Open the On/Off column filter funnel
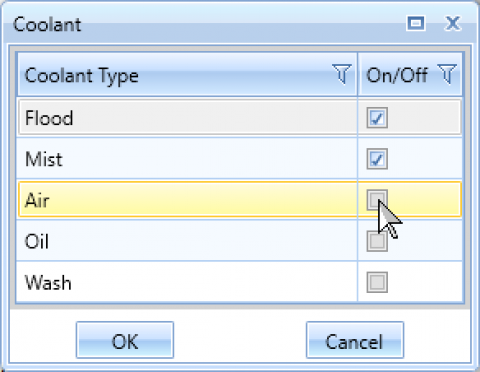 coord(447,74)
